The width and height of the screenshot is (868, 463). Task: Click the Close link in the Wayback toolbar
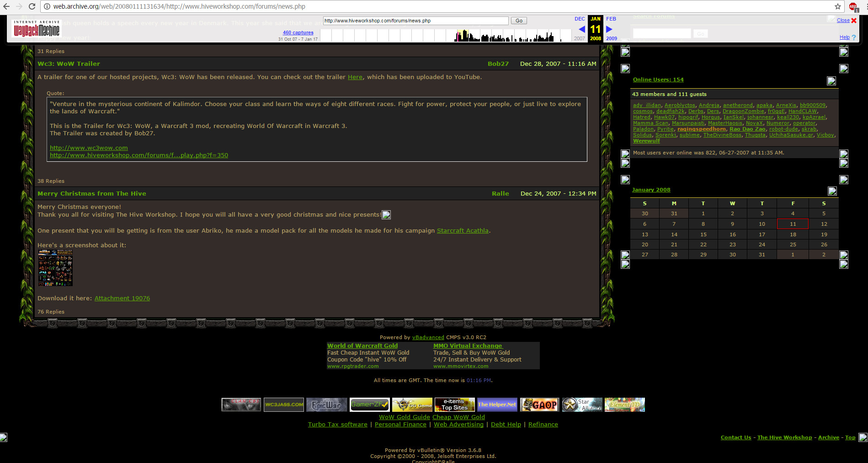[x=843, y=20]
